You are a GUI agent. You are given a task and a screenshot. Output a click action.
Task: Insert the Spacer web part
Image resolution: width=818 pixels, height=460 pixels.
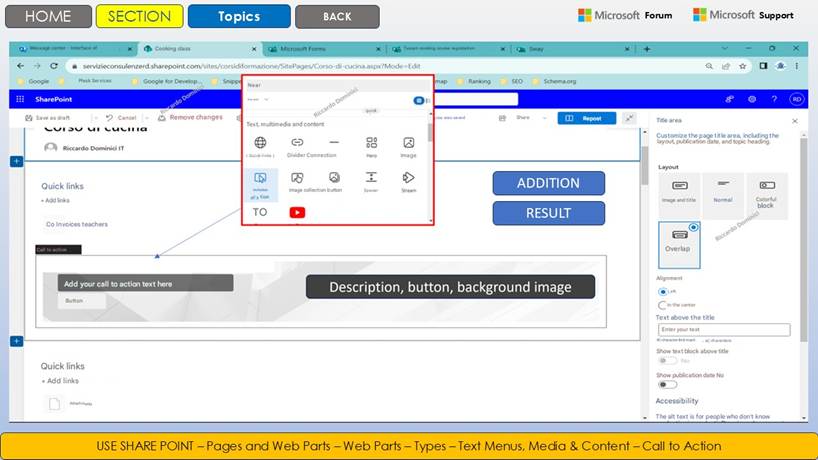(371, 177)
